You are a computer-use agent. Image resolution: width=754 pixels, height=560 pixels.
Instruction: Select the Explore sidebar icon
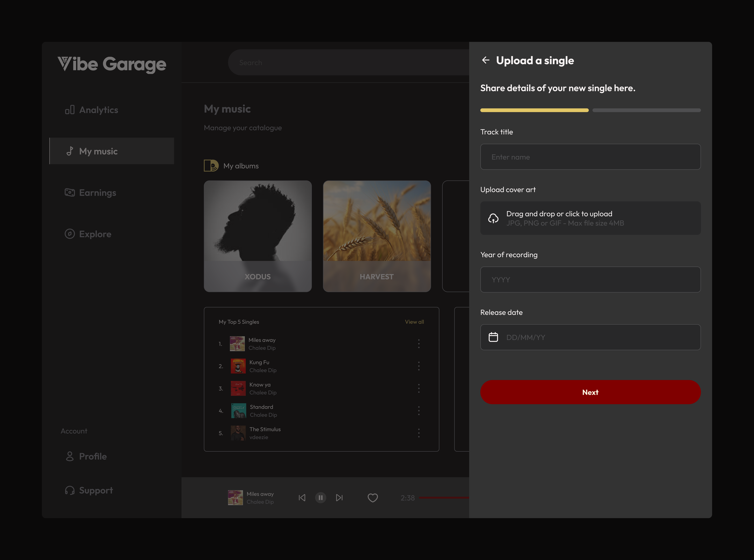point(70,234)
